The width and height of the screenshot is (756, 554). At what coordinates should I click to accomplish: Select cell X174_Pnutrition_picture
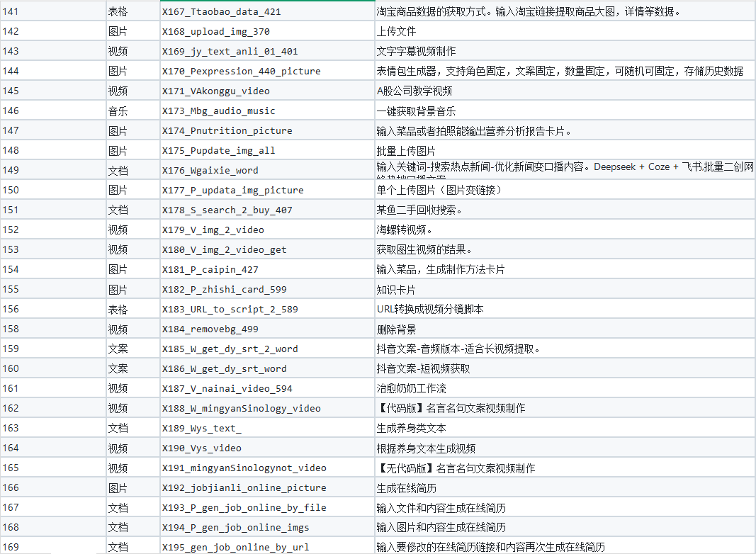[267, 130]
